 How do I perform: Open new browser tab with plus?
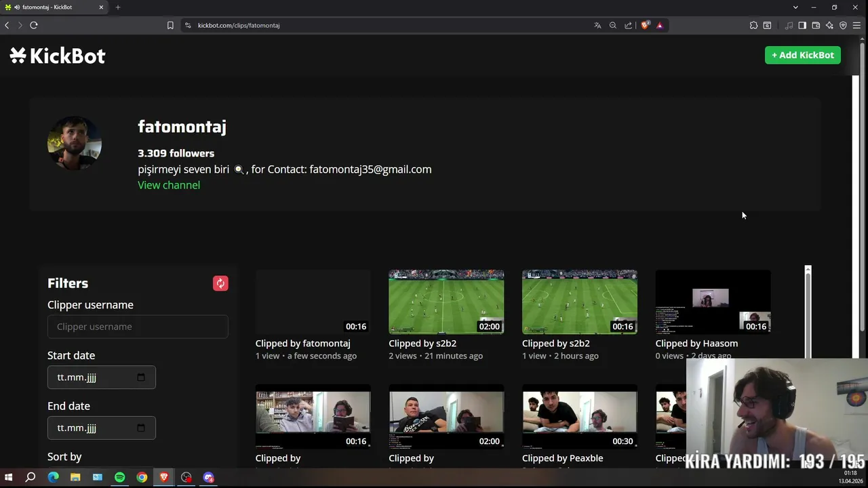(118, 7)
